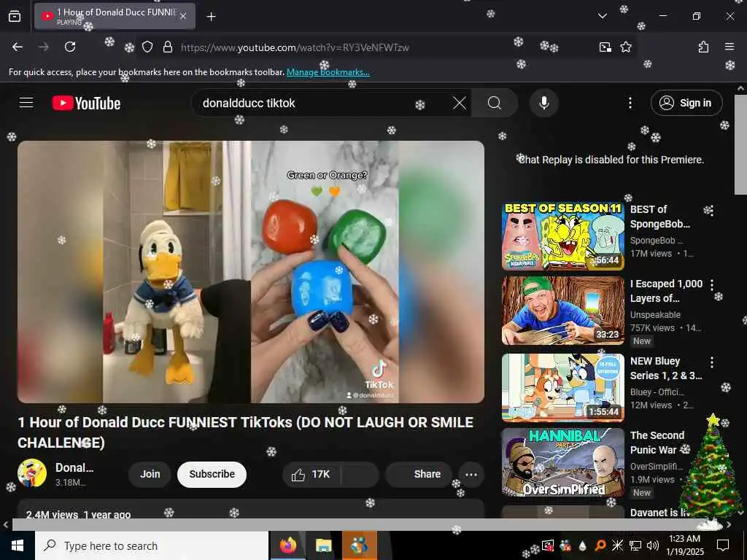Reload the page with the refresh icon
747x560 pixels.
tap(70, 47)
